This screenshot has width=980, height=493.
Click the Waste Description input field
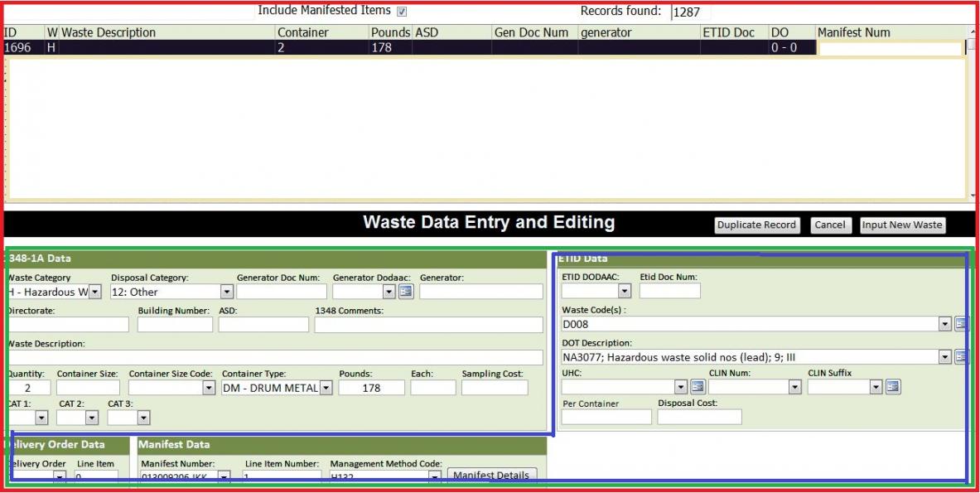point(274,357)
